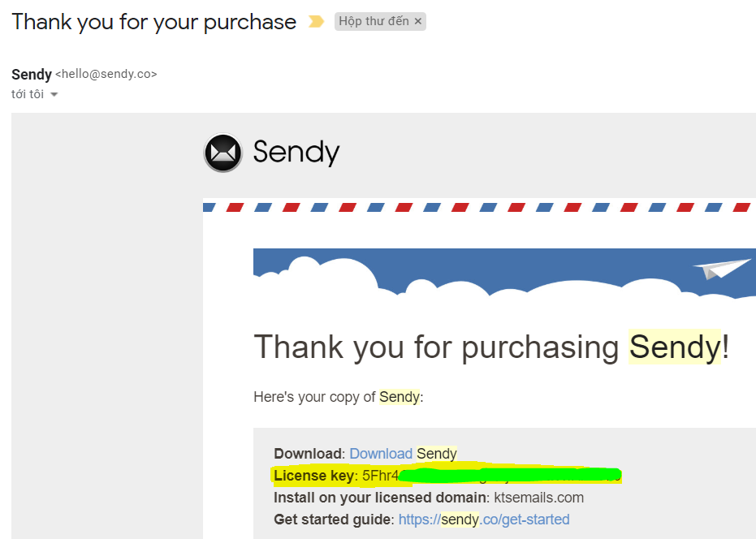
Task: Click the "Here's your copy of Sendy" line
Action: (338, 397)
